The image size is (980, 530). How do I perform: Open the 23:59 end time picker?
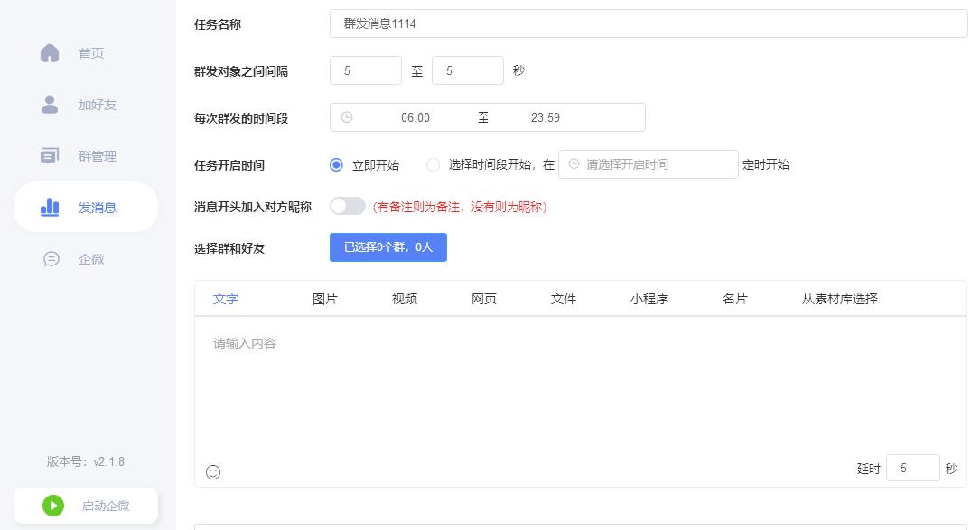click(546, 117)
